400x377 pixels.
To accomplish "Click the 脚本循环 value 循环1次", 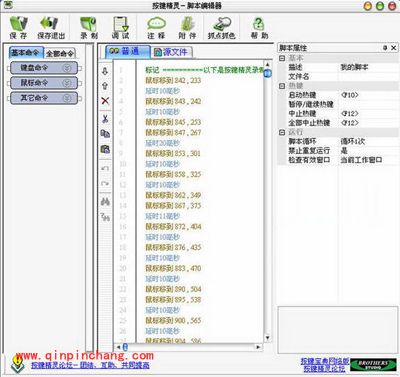I will coord(353,141).
